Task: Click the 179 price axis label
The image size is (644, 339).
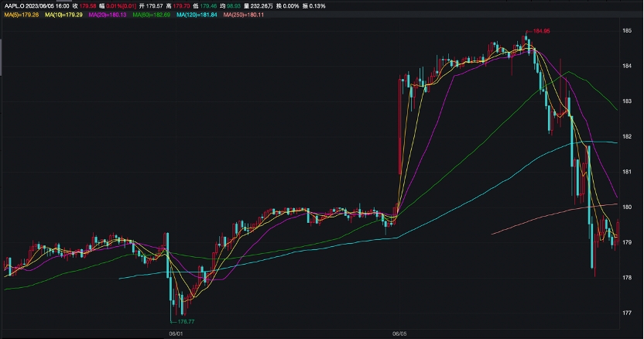Action: point(627,242)
